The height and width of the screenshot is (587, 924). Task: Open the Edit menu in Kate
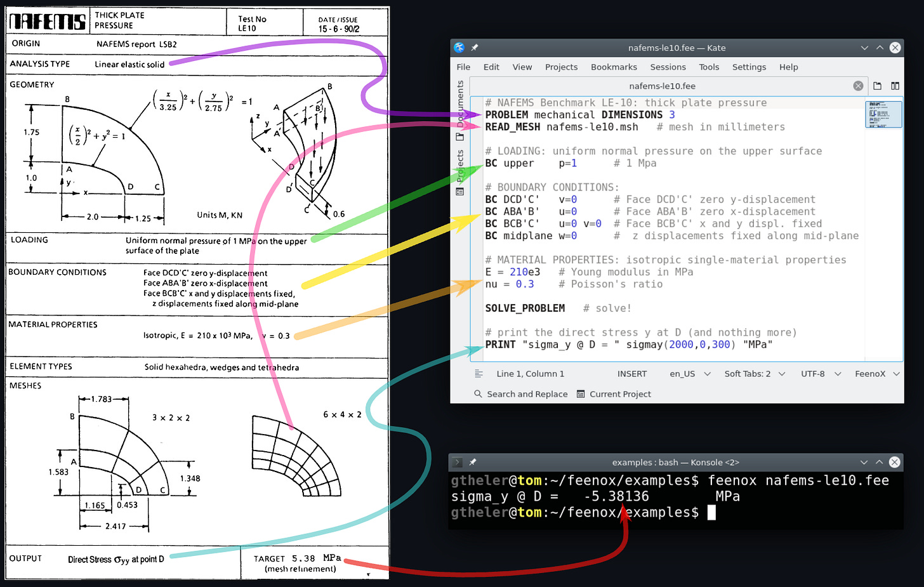[x=491, y=67]
